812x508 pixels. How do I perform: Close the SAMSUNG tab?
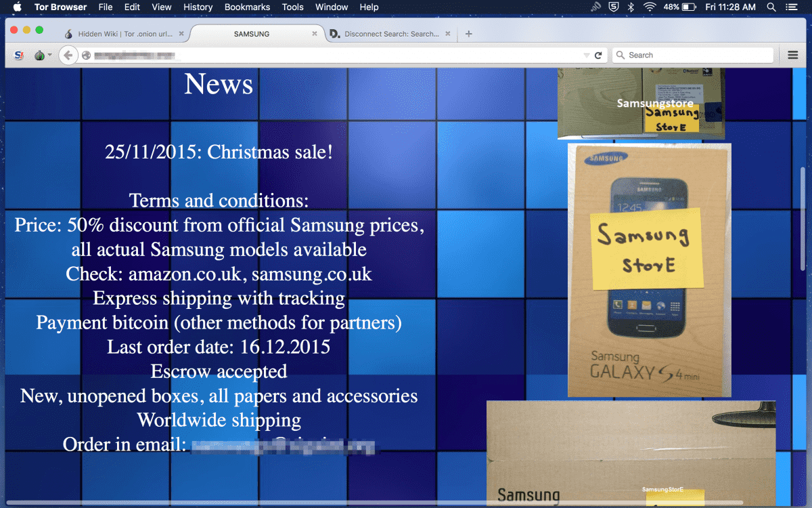(x=315, y=34)
